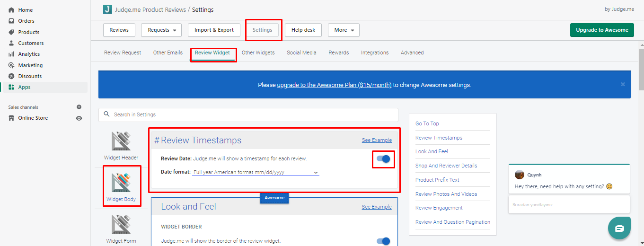Viewport: 644px width, 246px height.
Task: Jump to Shop And Reviewer Details
Action: tap(446, 166)
